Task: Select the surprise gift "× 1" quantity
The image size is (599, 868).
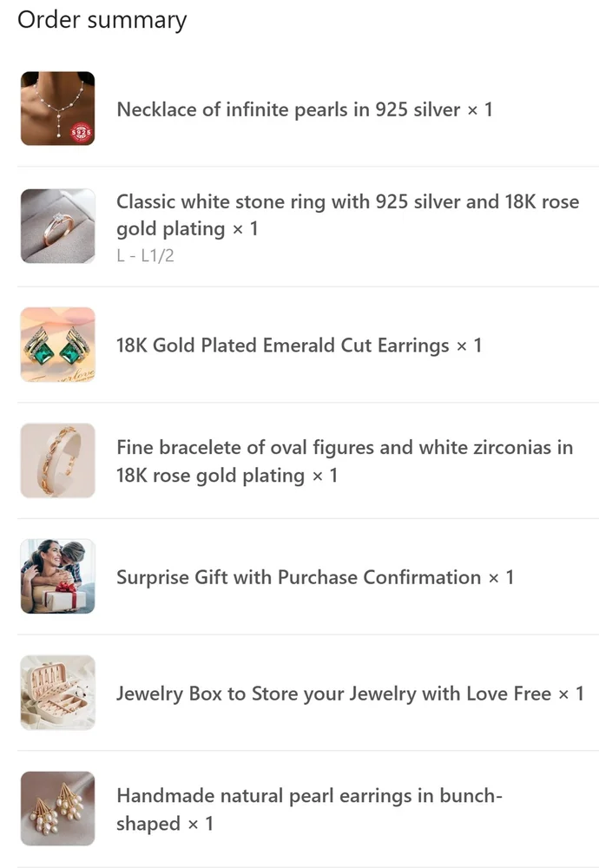Action: [x=501, y=577]
